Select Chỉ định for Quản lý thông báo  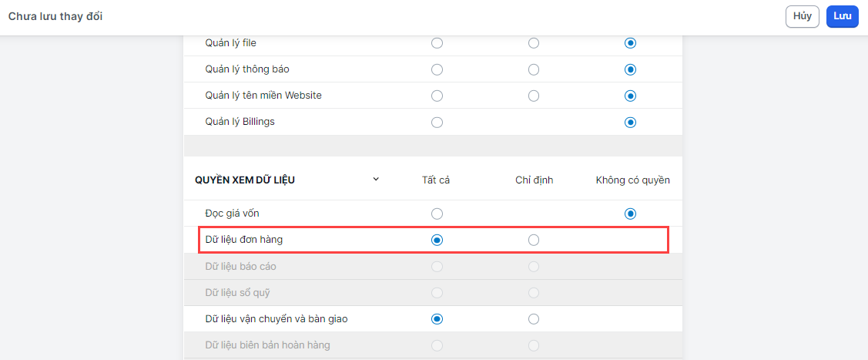tap(534, 69)
